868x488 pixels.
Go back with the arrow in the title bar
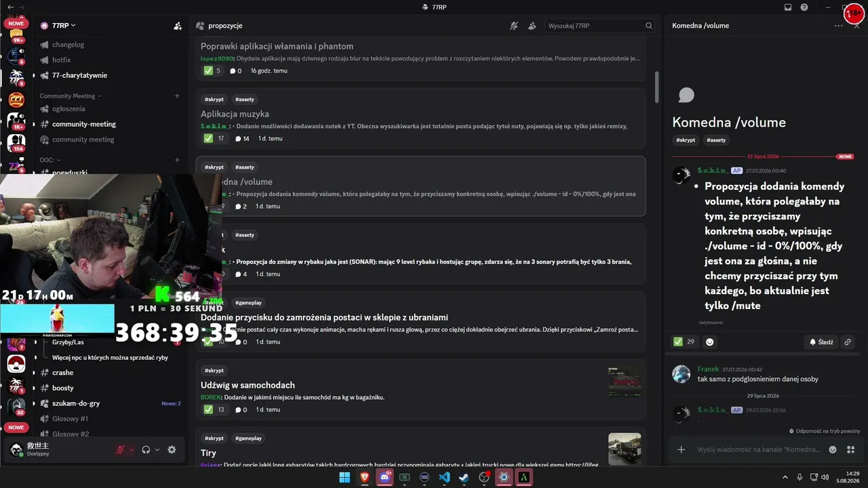pyautogui.click(x=10, y=7)
